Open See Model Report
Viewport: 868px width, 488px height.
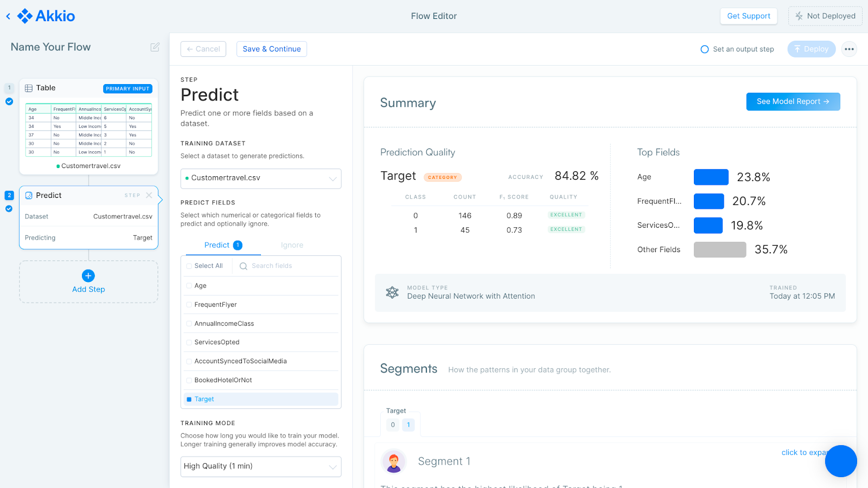point(793,101)
